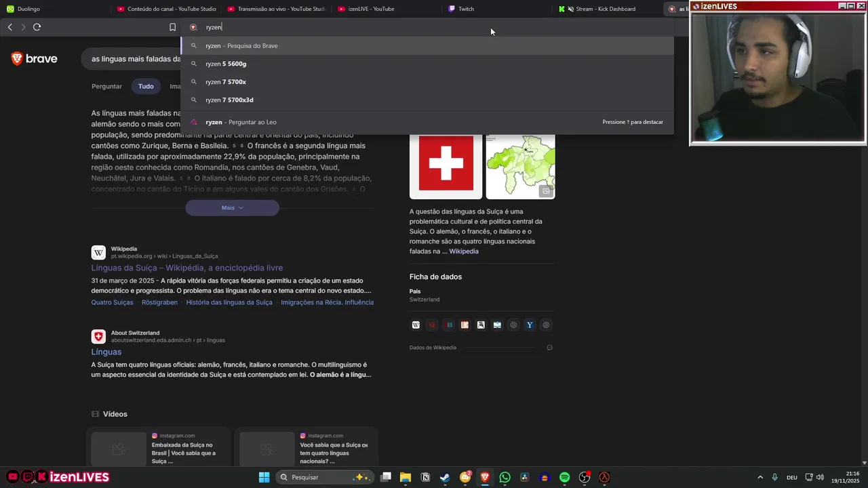Select the Perguntar search tab
The image size is (868, 488).
tap(106, 86)
